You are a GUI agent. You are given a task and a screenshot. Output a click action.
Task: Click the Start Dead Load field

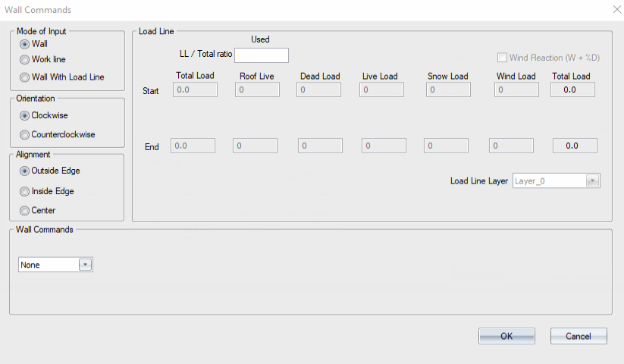coord(318,90)
